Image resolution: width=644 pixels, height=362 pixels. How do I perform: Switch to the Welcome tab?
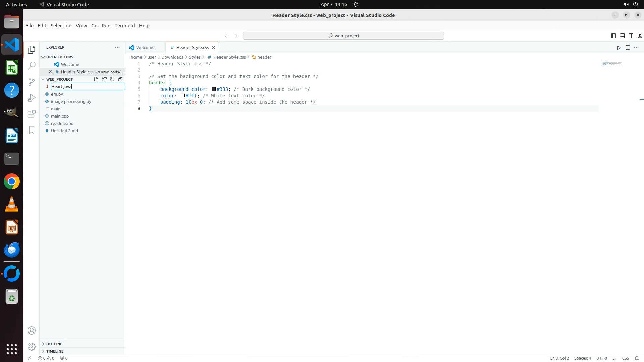click(145, 48)
